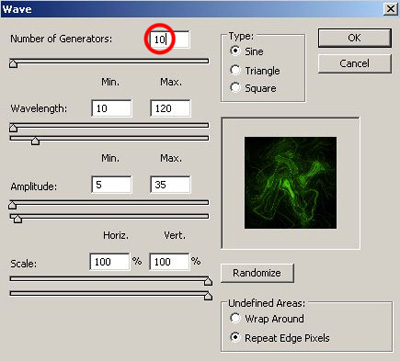The height and width of the screenshot is (361, 400).
Task: Click the Number of Generators slider handle
Action: (x=13, y=63)
